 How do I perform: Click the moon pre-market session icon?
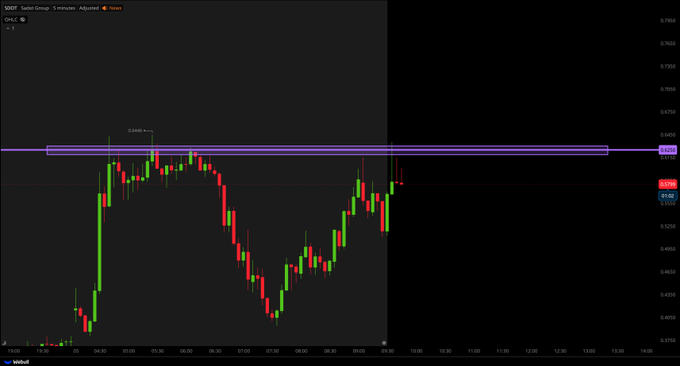click(x=4, y=343)
